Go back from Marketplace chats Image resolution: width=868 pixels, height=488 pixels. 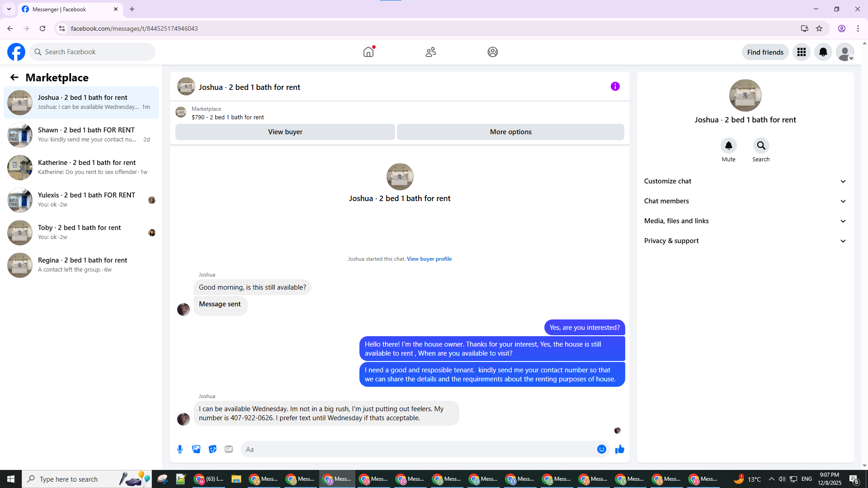tap(14, 77)
